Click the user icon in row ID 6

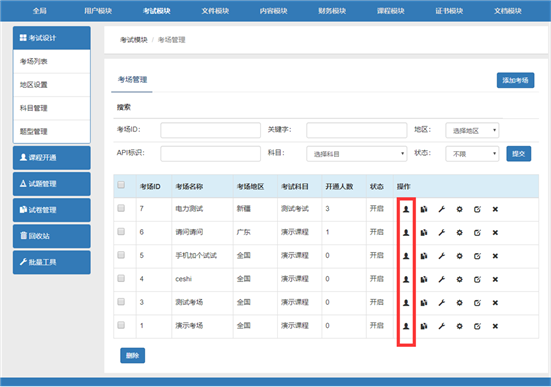pos(406,232)
